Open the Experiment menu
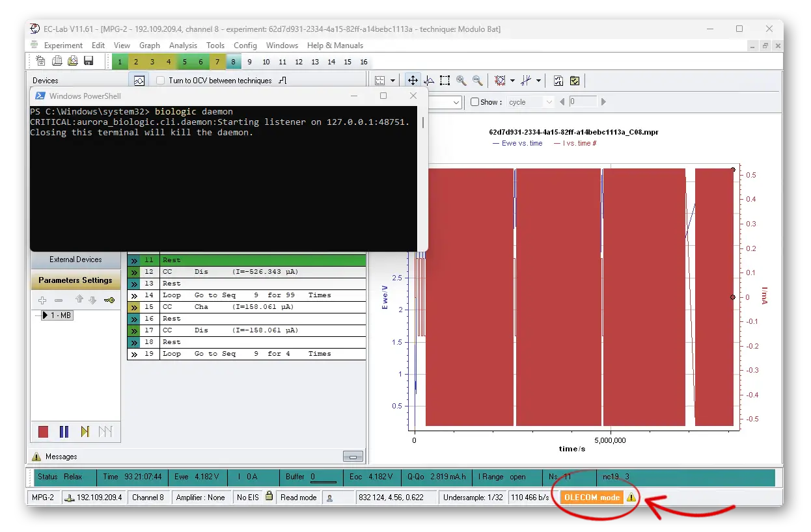 pos(63,46)
